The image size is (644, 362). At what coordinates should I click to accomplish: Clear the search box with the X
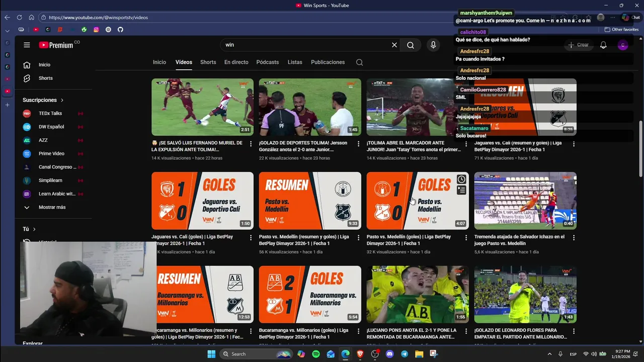[394, 45]
